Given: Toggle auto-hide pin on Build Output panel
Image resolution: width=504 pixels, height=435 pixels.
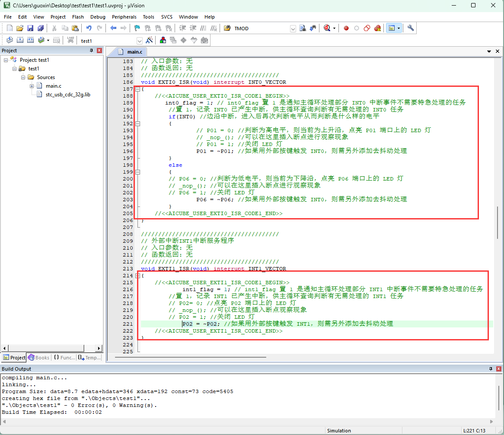Looking at the screenshot, I should [x=491, y=369].
